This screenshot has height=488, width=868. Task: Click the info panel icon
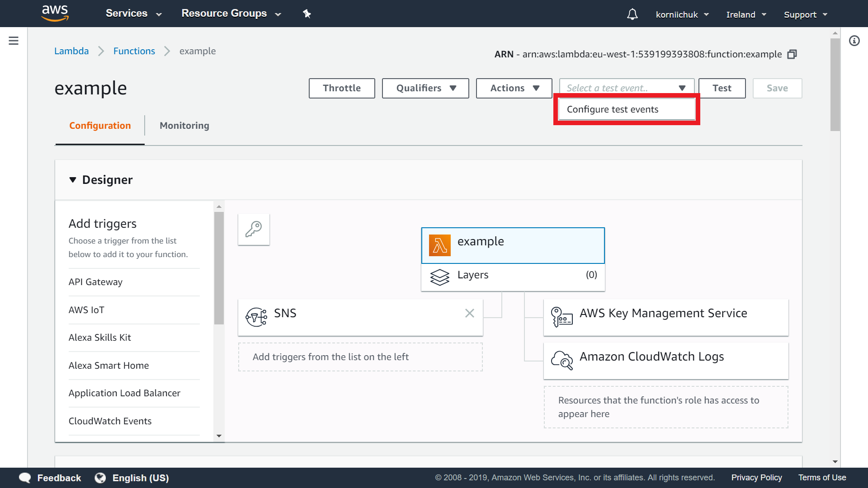point(854,41)
